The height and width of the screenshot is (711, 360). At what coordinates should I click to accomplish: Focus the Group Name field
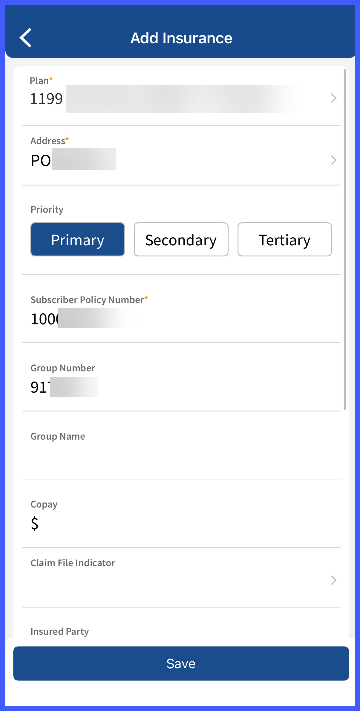(181, 446)
